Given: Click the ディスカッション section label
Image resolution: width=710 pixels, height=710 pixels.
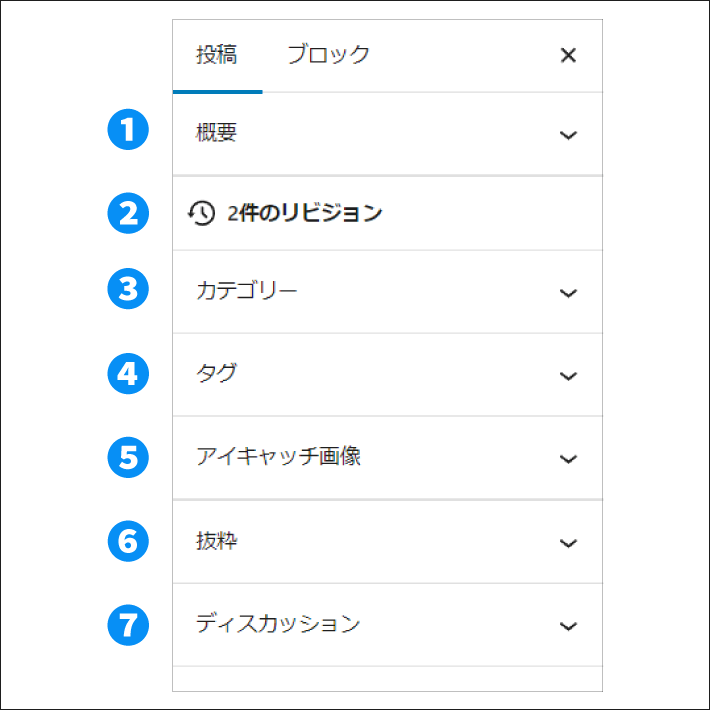Looking at the screenshot, I should (x=277, y=624).
